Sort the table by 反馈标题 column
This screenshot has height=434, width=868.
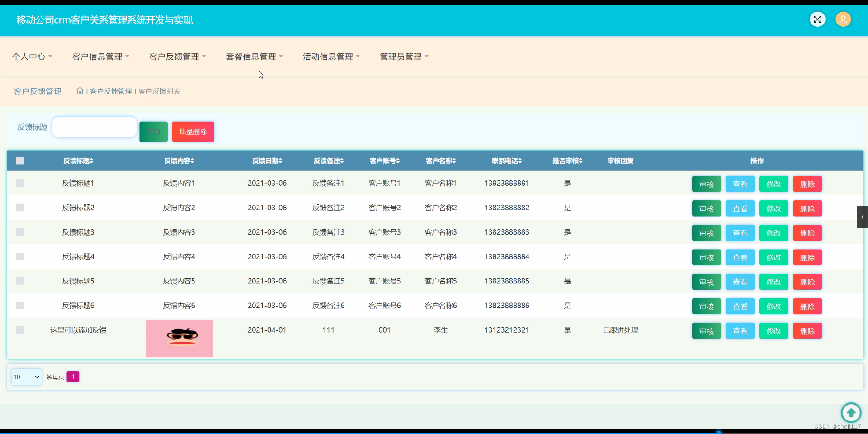click(x=78, y=160)
